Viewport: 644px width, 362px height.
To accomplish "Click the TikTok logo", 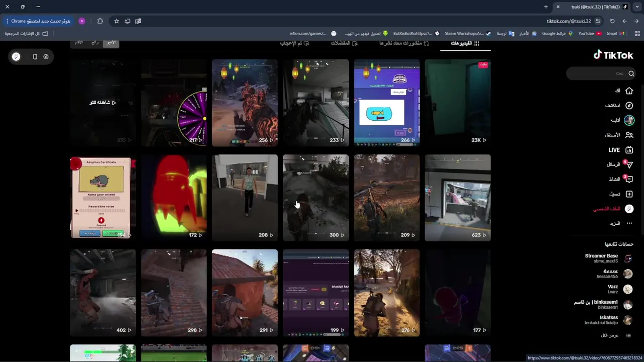I will [613, 55].
